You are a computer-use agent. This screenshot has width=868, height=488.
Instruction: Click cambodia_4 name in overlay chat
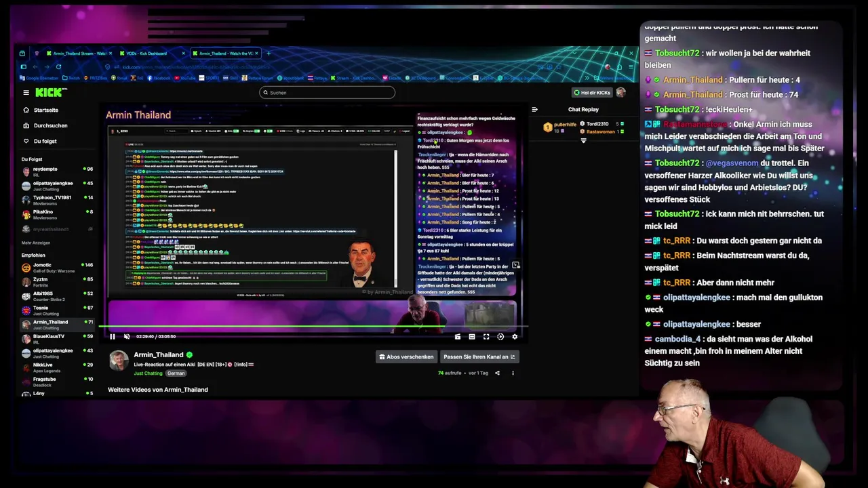coord(677,339)
